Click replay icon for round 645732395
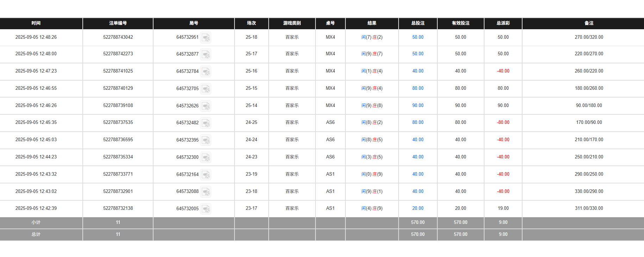Image resolution: width=644 pixels, height=257 pixels. (206, 140)
